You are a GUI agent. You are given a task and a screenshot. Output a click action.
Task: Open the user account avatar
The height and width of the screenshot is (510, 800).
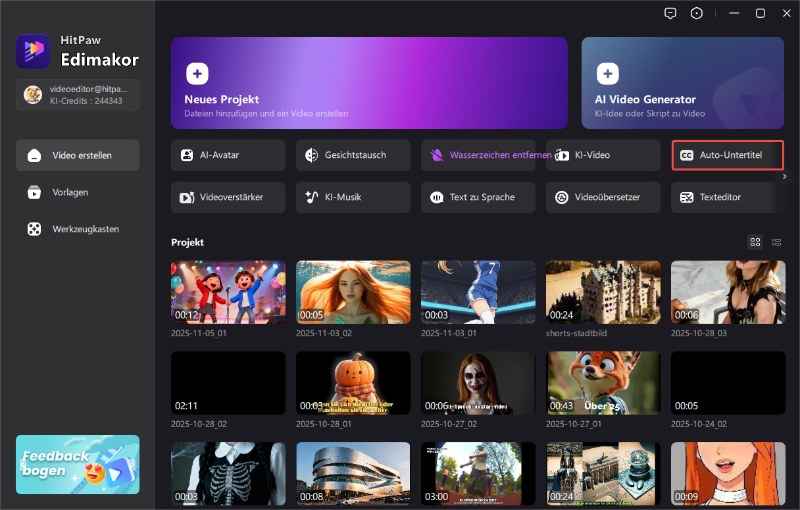pos(33,94)
